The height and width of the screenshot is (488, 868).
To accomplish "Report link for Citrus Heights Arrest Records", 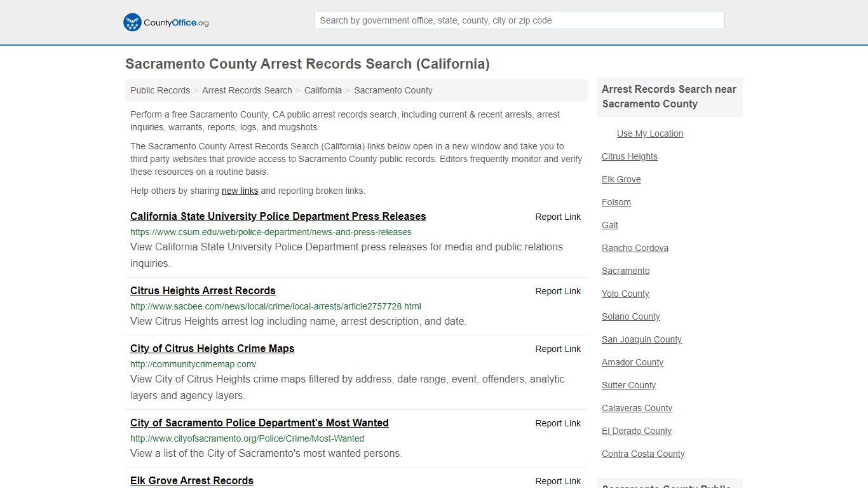I will click(558, 291).
